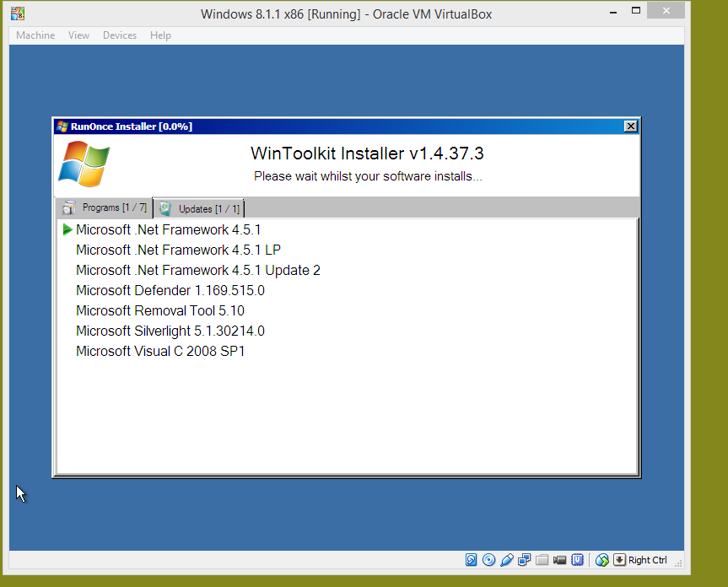Open the Machine menu
Viewport: 728px width, 587px height.
coord(35,35)
